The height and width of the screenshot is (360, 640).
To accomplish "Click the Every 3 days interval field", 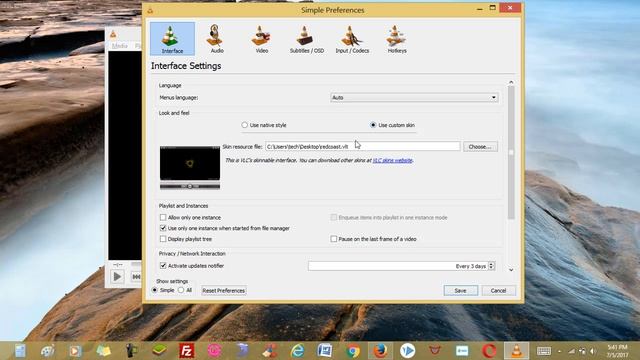I will [x=398, y=266].
